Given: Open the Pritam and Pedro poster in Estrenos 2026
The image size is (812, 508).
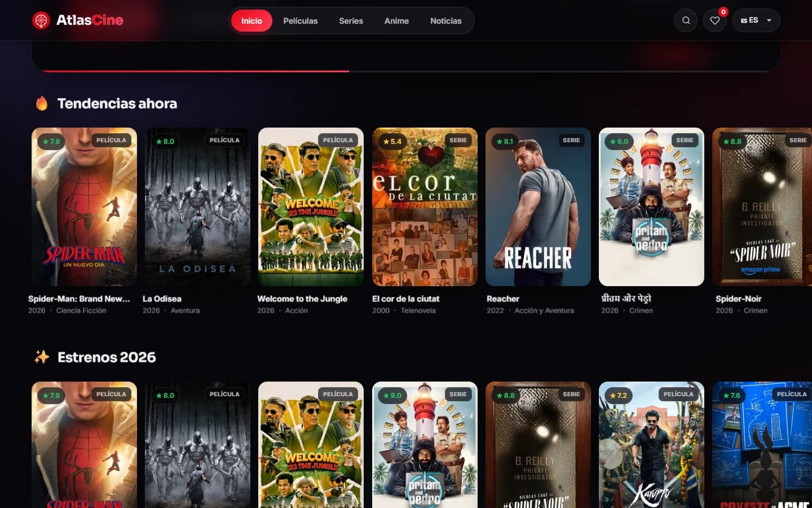Looking at the screenshot, I should 425,445.
